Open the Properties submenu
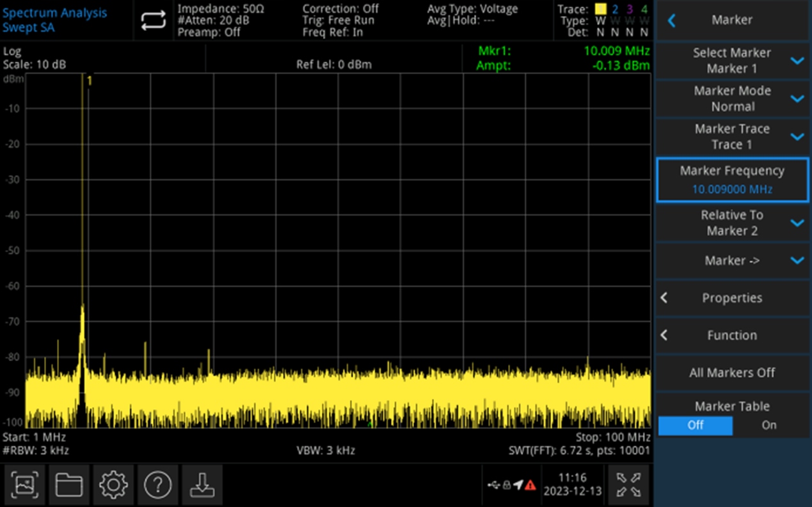Screen dimensions: 812x507 pyautogui.click(x=732, y=298)
